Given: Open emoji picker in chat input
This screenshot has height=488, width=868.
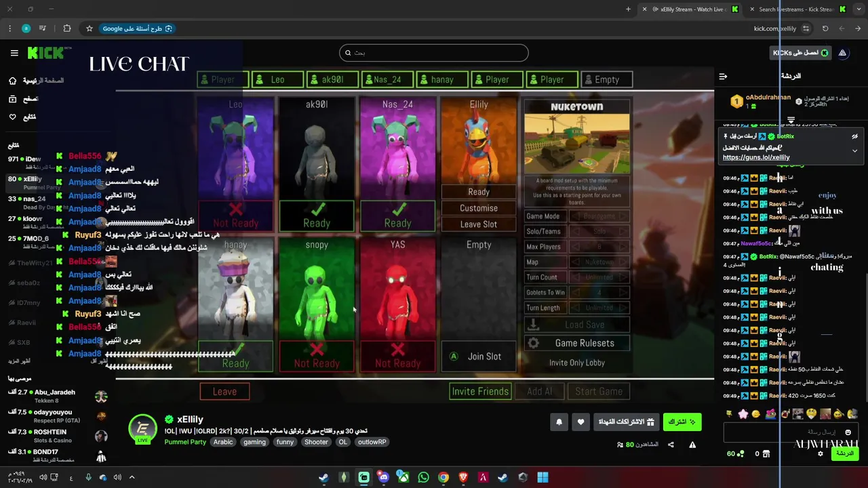Looking at the screenshot, I should (x=848, y=432).
